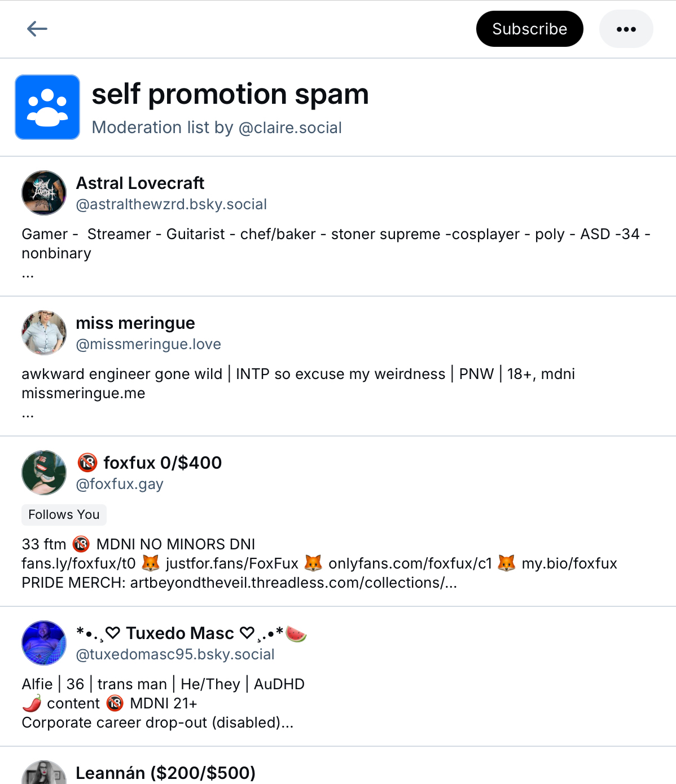Subscribe to the moderation list

coord(529,29)
